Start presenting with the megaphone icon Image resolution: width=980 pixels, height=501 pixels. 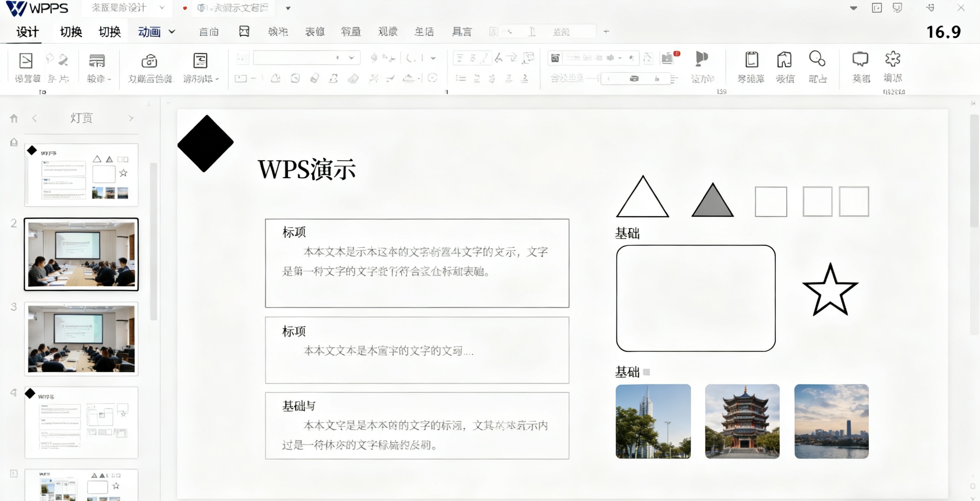[x=701, y=59]
